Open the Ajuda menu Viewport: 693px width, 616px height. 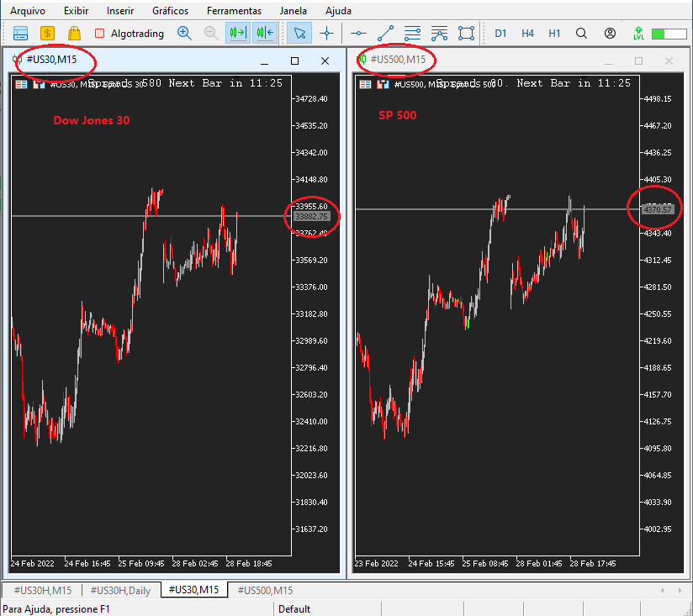(338, 11)
